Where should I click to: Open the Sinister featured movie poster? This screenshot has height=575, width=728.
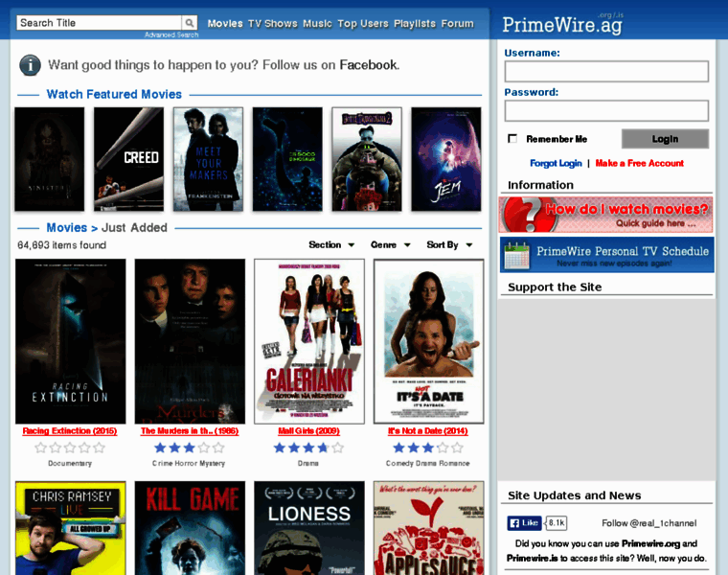[49, 159]
